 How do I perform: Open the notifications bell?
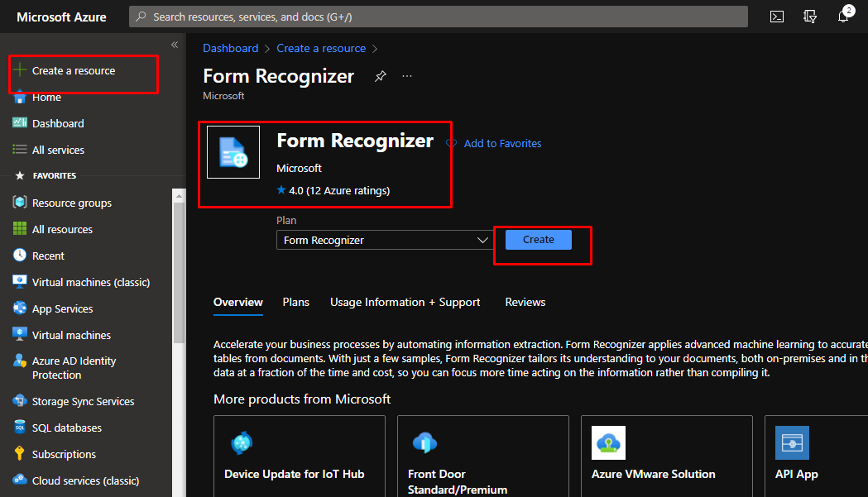844,17
